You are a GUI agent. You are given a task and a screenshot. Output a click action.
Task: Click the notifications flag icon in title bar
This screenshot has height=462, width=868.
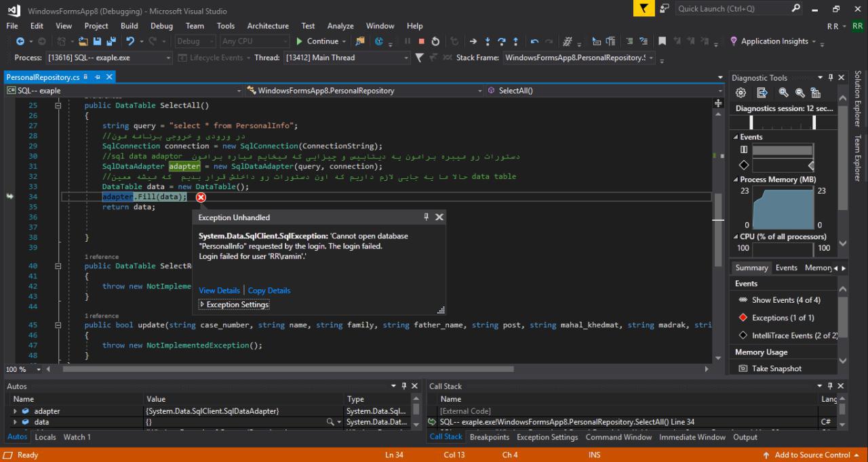point(644,9)
